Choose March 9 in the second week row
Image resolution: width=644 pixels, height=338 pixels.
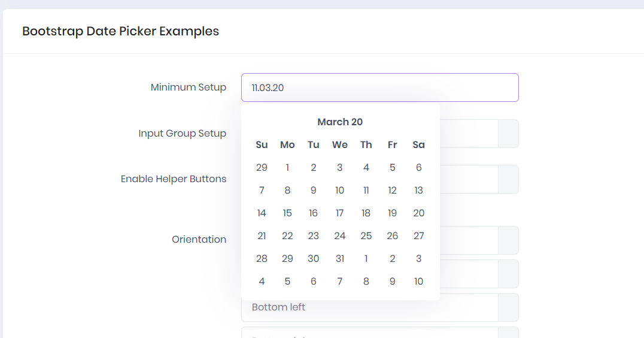coord(314,191)
